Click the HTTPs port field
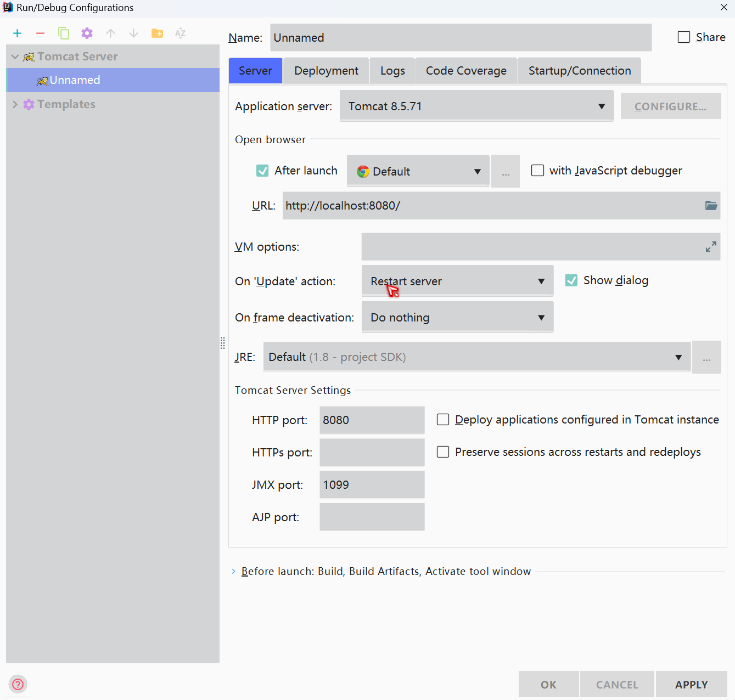735x700 pixels. [372, 453]
